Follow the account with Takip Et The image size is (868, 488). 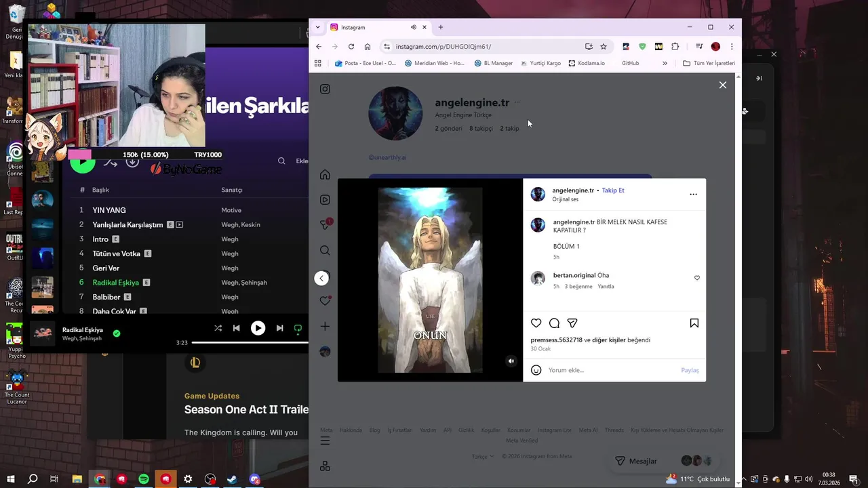click(613, 190)
